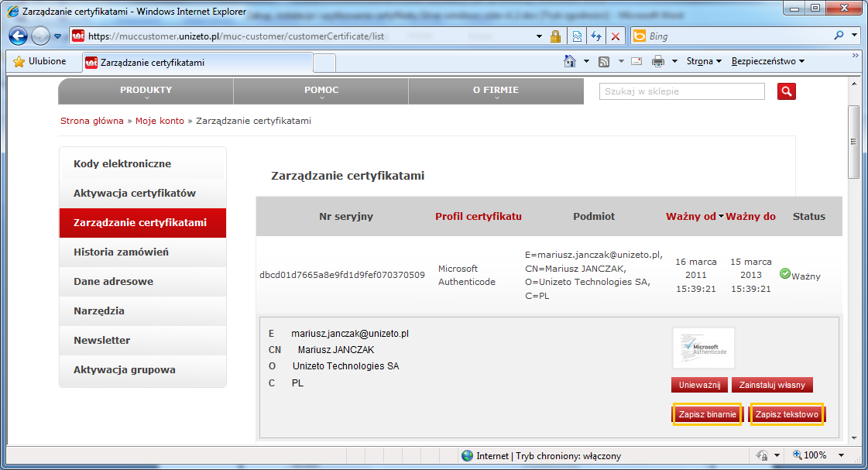Click the Microsoft Authenticode profile cell

[x=467, y=275]
